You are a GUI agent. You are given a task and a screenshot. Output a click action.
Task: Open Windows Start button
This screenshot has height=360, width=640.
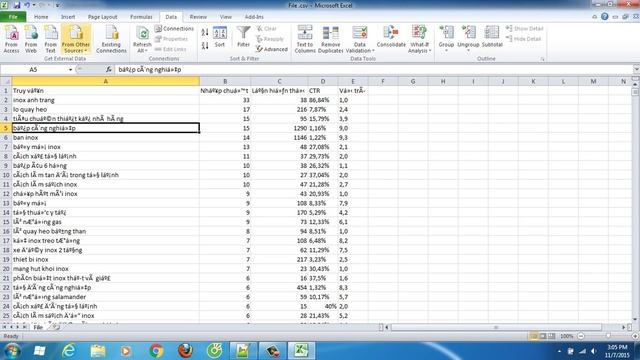click(x=12, y=351)
